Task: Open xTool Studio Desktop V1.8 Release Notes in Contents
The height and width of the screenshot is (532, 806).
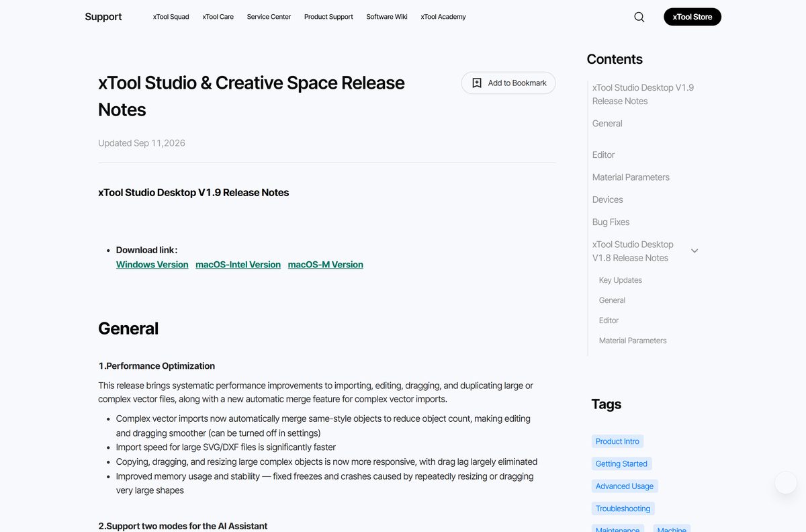Action: tap(633, 251)
